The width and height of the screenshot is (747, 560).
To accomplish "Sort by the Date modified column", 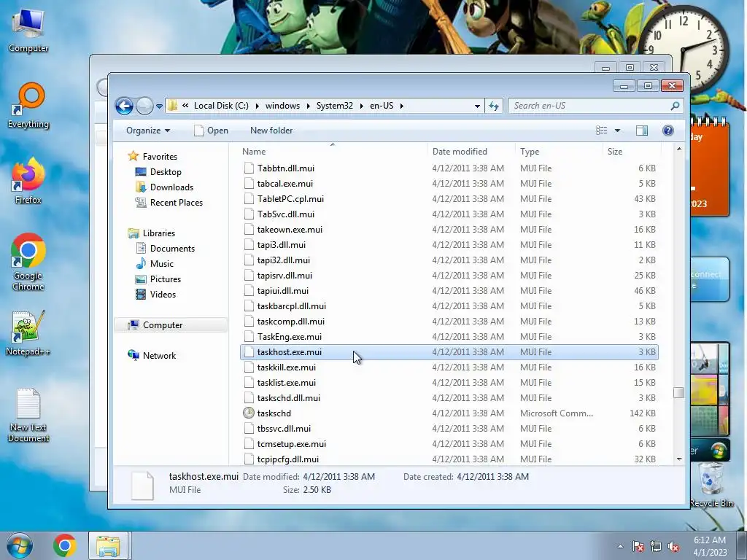I will pos(471,152).
